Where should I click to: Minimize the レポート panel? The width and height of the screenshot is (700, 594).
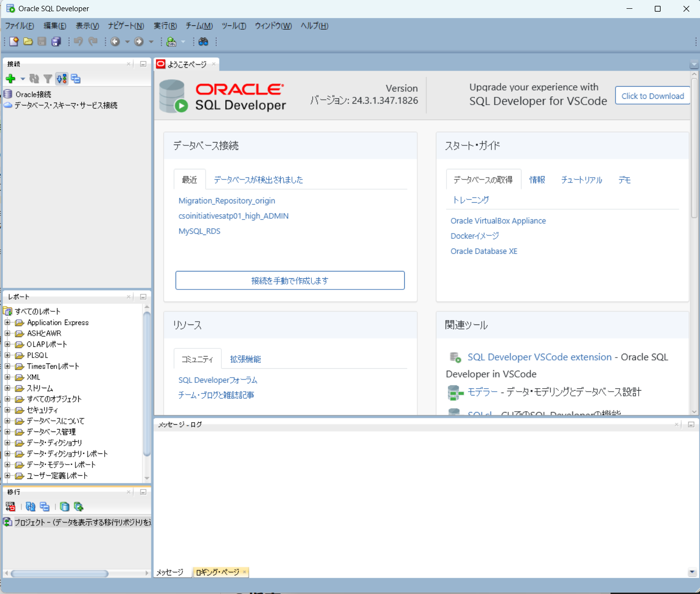pyautogui.click(x=143, y=297)
